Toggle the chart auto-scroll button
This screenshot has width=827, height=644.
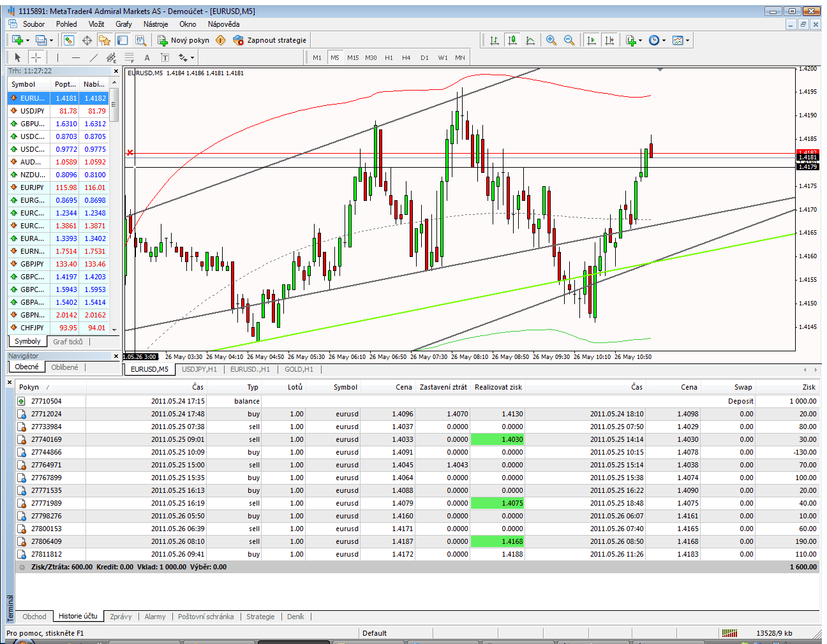pos(592,40)
